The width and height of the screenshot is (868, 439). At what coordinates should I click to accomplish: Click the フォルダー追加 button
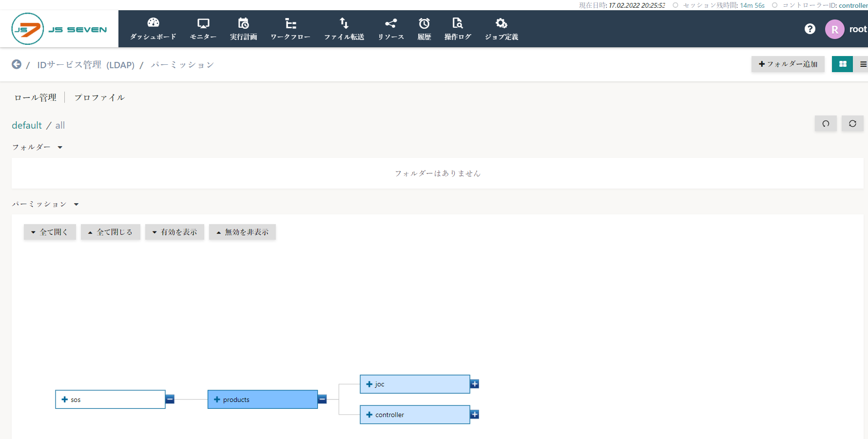coord(788,64)
